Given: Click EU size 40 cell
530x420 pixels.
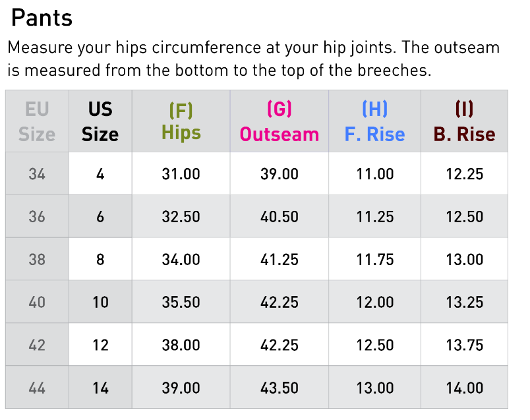Looking at the screenshot, I should pos(37,302).
